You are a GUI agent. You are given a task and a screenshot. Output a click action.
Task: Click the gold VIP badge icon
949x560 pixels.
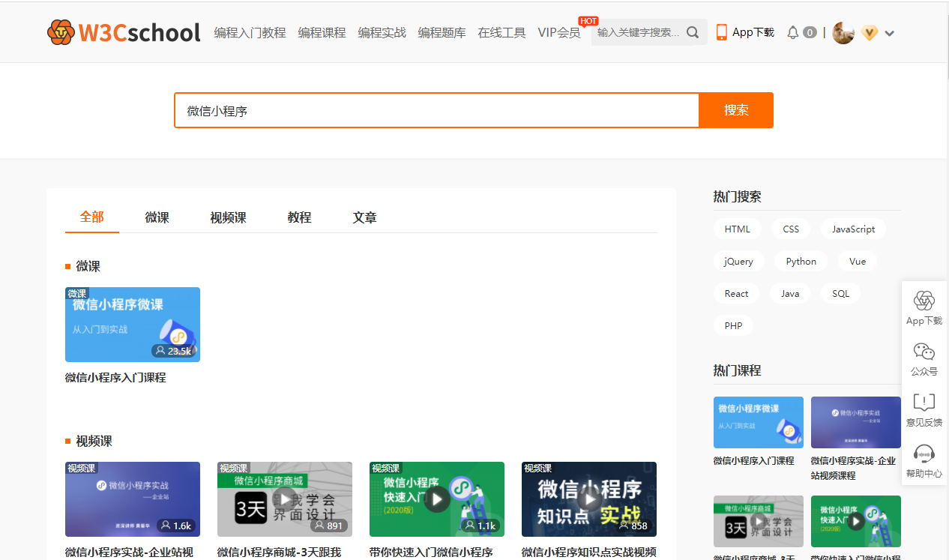(x=869, y=33)
